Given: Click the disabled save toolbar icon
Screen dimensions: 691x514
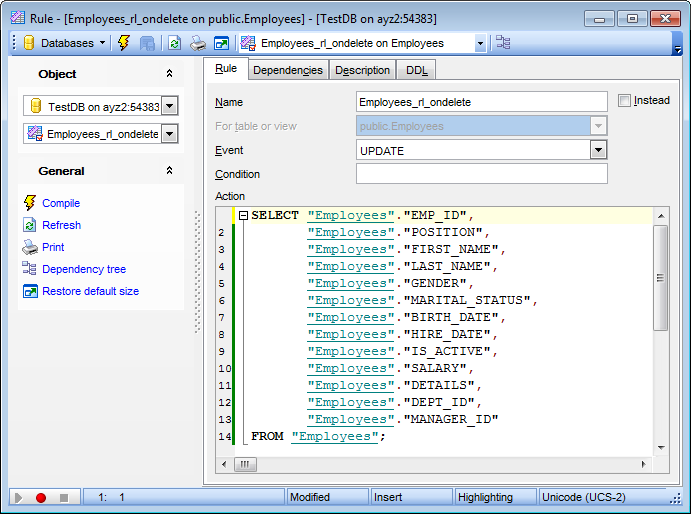Looking at the screenshot, I should 147,43.
